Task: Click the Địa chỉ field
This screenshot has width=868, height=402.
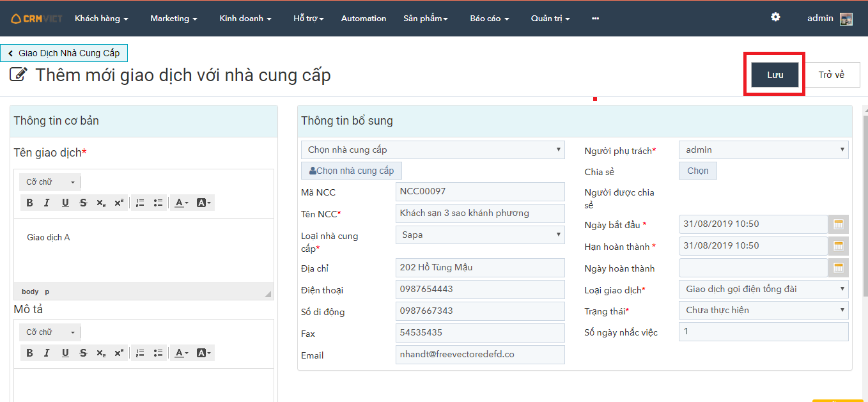Action: [480, 268]
